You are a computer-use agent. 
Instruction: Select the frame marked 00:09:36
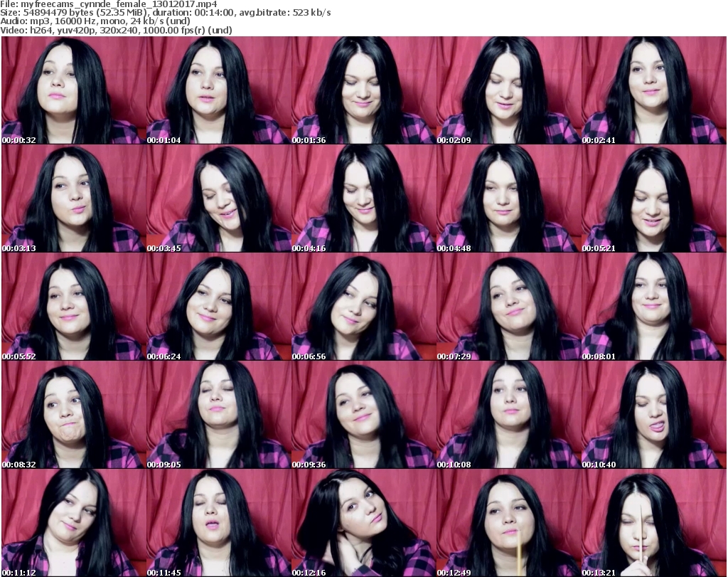click(363, 415)
